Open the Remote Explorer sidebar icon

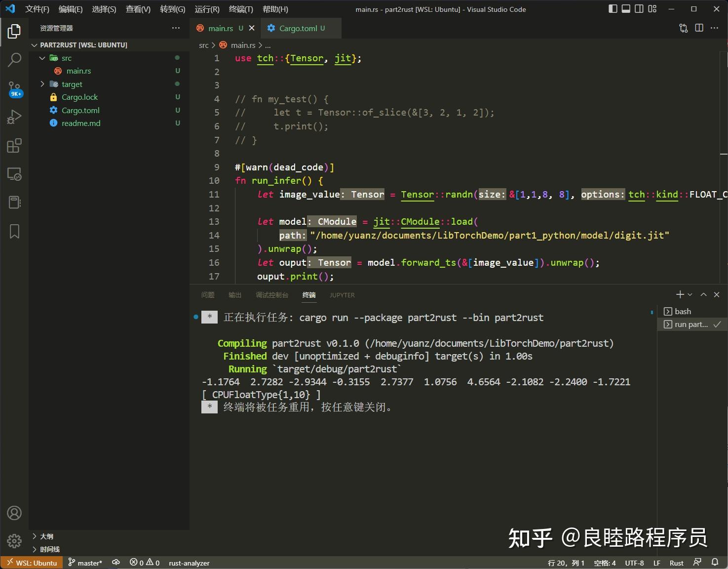pos(14,174)
